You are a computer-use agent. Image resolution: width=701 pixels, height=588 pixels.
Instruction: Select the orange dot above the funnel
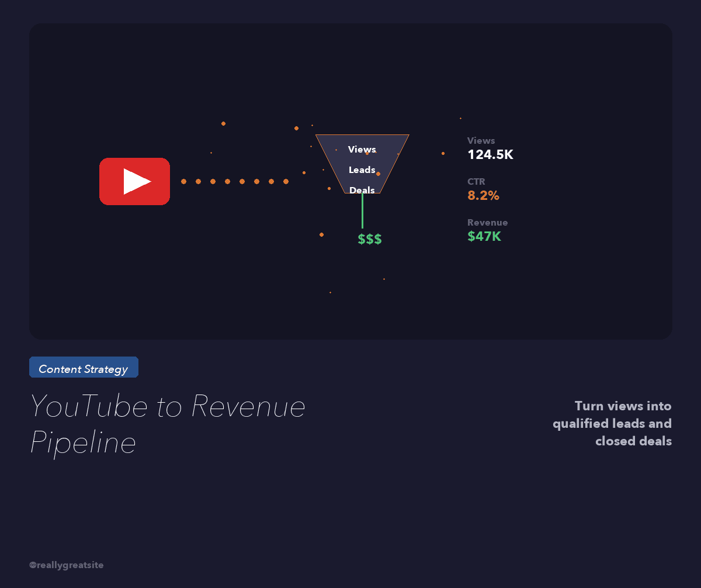[x=297, y=127]
